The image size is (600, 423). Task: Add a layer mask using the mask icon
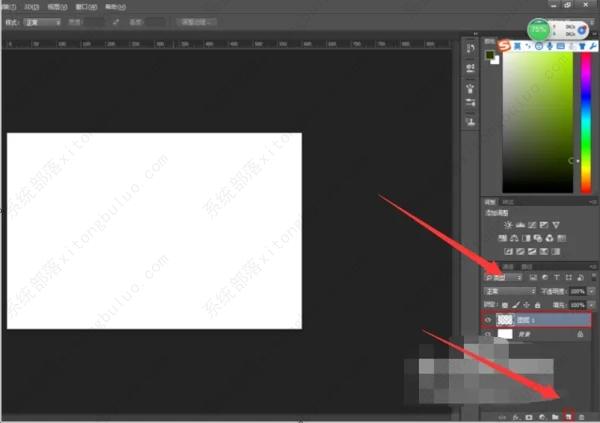pos(528,414)
